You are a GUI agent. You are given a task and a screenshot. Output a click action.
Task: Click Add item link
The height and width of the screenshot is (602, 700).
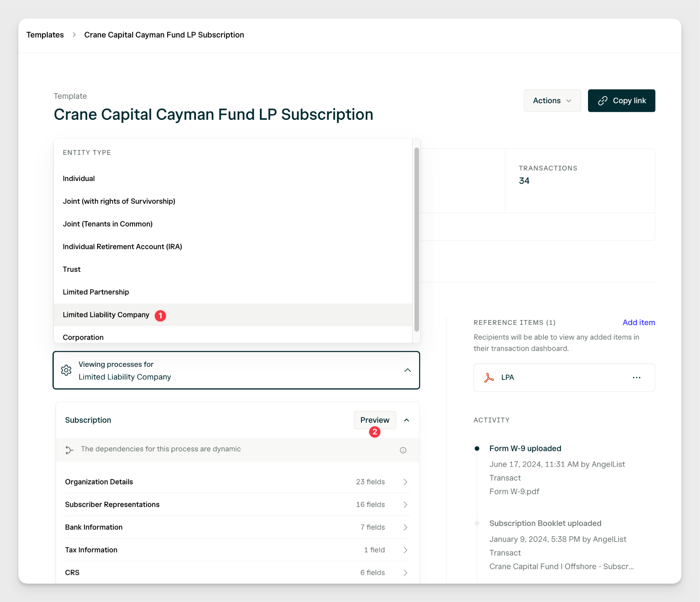pos(639,323)
